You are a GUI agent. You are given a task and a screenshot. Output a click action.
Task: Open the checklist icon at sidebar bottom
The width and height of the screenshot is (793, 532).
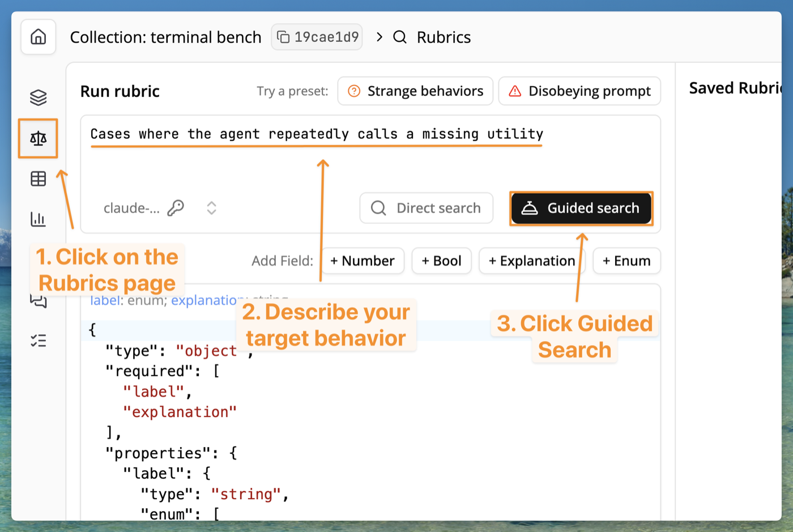pyautogui.click(x=38, y=341)
